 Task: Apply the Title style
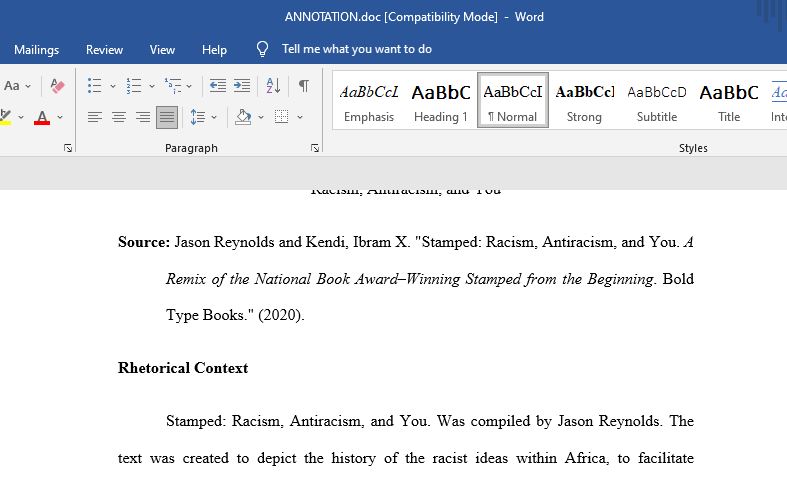point(729,100)
